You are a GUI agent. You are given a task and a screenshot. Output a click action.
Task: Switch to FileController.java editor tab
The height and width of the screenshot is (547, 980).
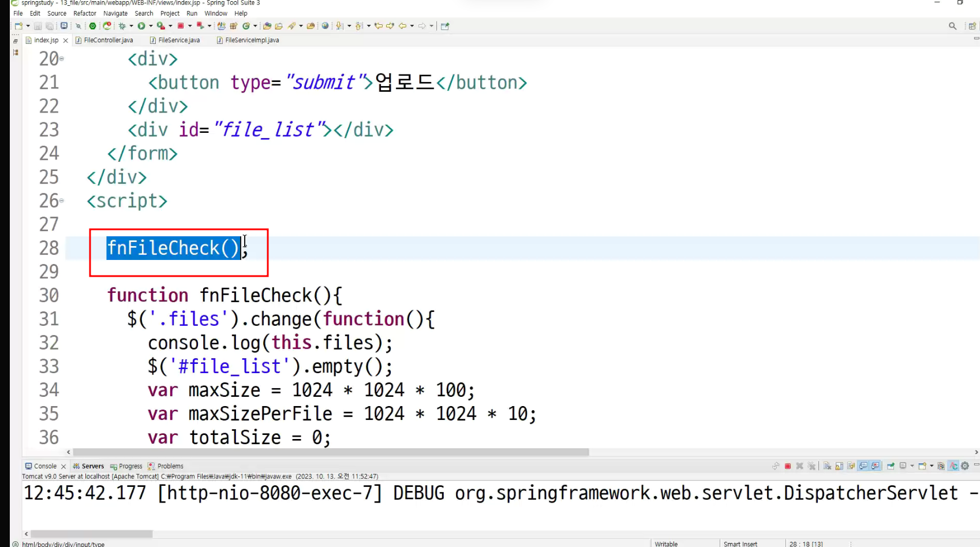point(104,40)
